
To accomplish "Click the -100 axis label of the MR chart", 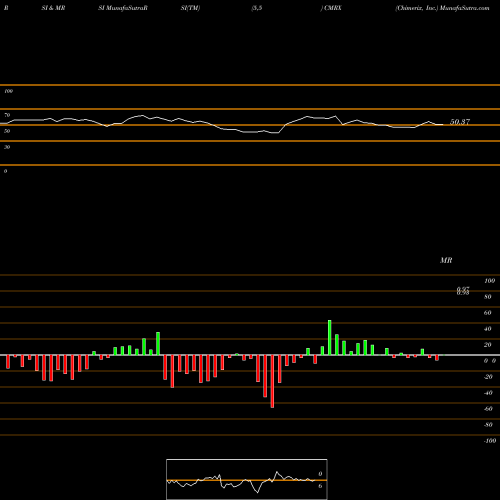I will click(x=490, y=441).
